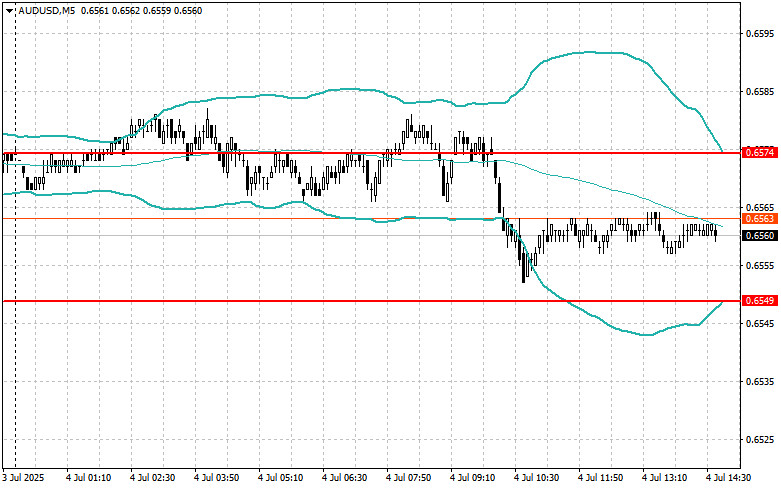Click the 0.6595 price scale value
Image resolution: width=781 pixels, height=489 pixels.
click(760, 34)
